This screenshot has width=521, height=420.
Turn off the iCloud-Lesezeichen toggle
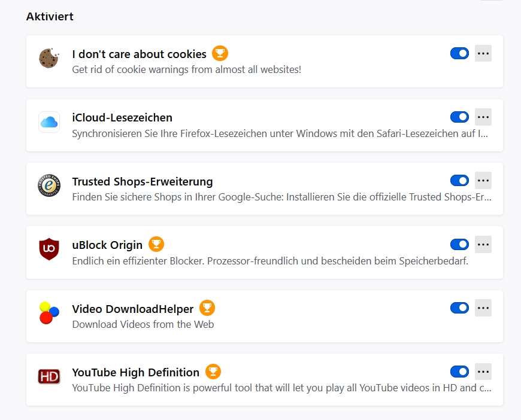[x=459, y=117]
